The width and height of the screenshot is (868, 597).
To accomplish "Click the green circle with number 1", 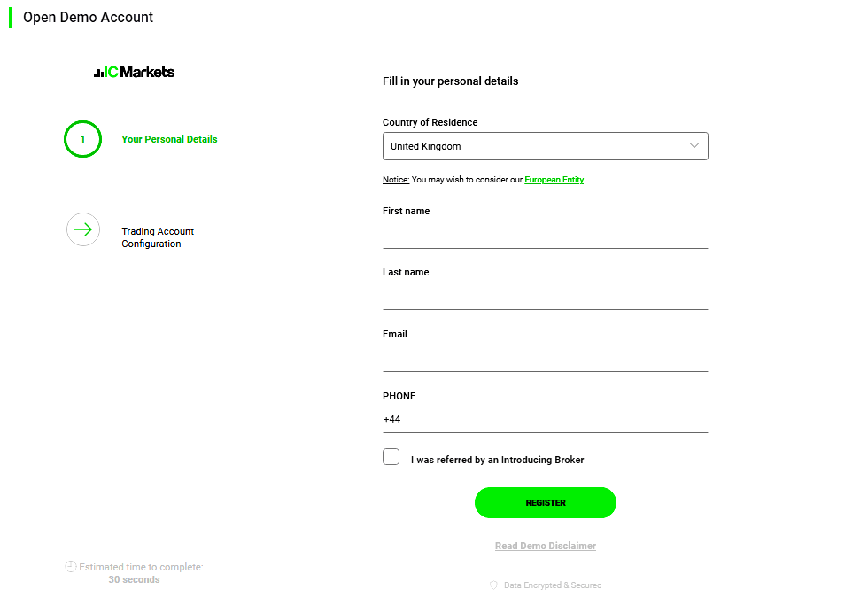I will 82,139.
